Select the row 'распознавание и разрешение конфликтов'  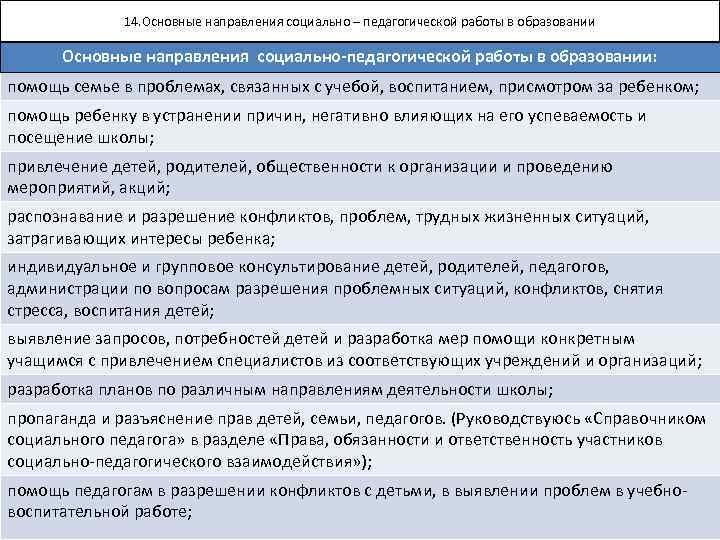point(360,227)
